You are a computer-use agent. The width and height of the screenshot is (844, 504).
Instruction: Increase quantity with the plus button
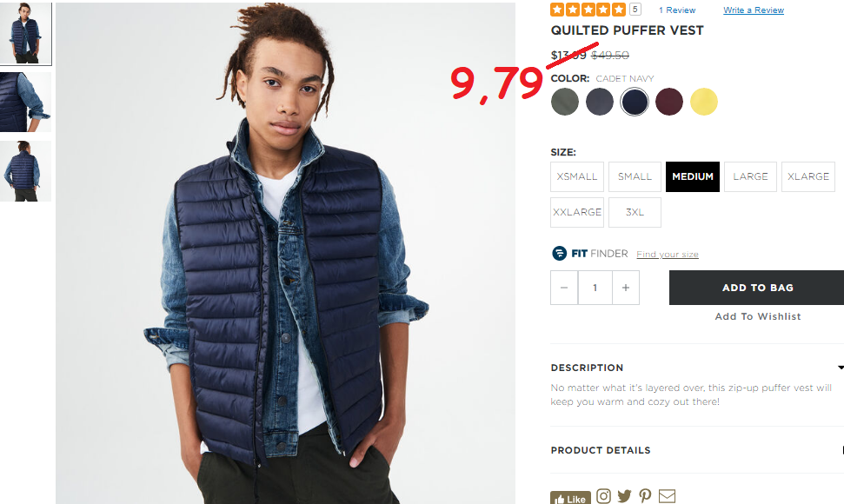tap(626, 288)
